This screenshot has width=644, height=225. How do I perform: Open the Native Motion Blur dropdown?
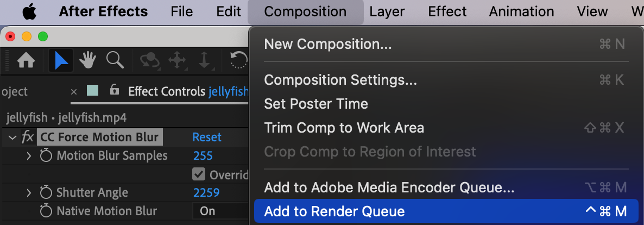[220, 211]
